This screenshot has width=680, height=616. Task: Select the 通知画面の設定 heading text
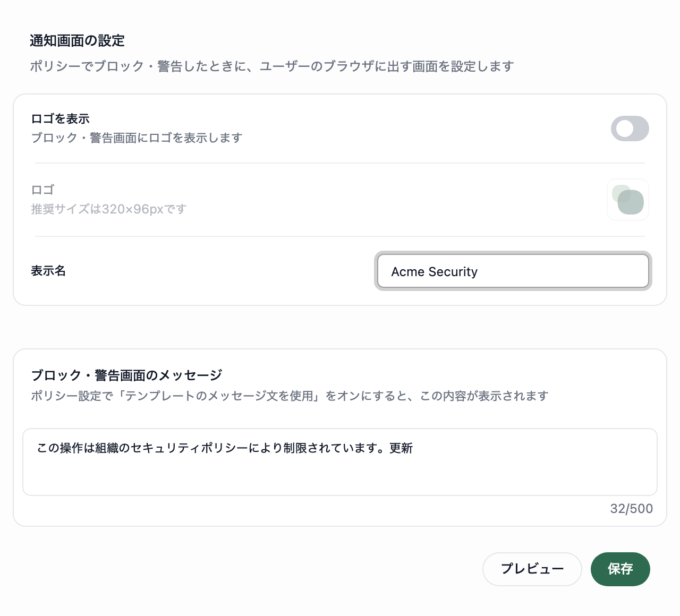point(78,40)
